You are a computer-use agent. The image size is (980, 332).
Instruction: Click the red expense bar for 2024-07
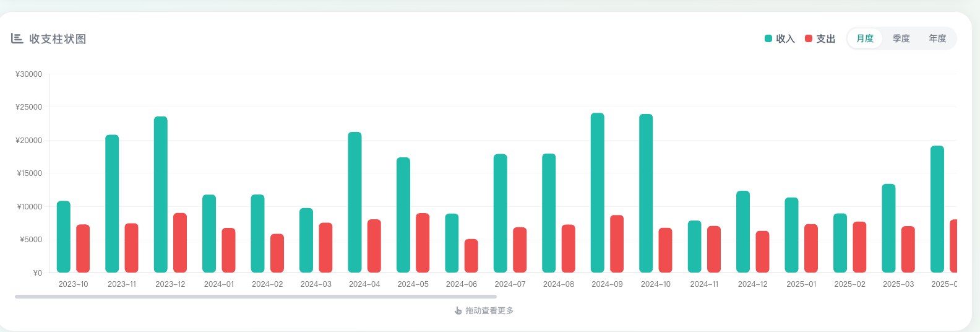520,250
